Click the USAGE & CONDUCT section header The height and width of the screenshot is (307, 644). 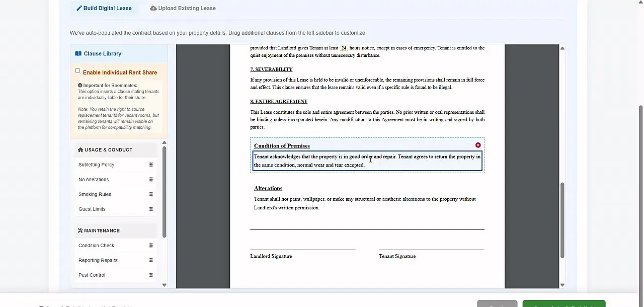pos(116,149)
